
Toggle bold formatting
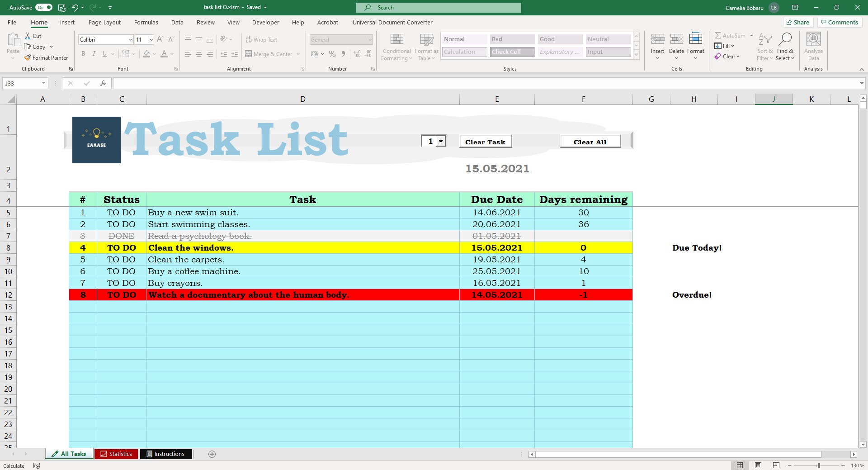83,54
